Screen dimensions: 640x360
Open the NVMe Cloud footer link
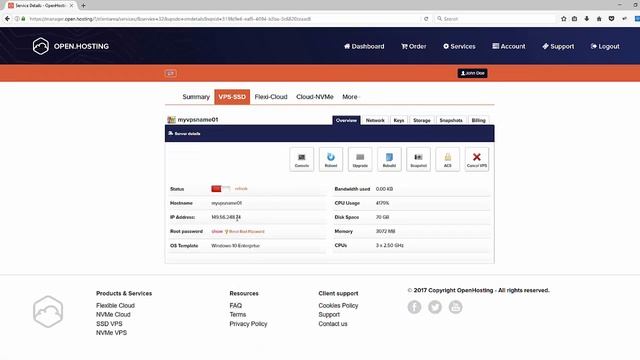(x=113, y=315)
